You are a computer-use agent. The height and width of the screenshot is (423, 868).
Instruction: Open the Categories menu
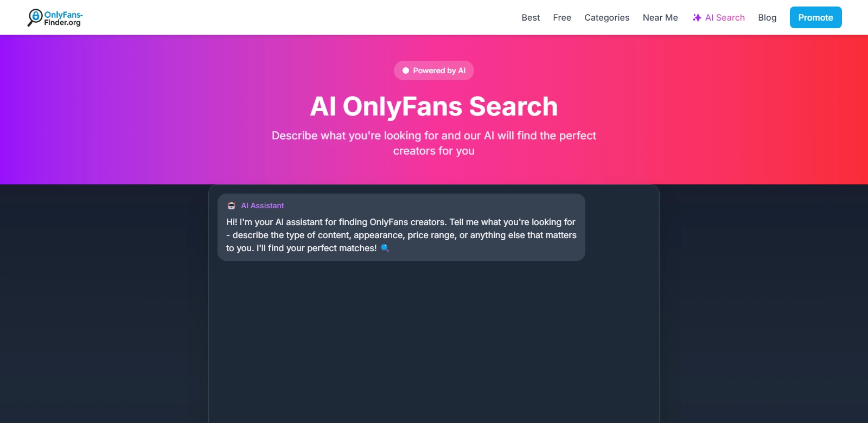coord(607,17)
